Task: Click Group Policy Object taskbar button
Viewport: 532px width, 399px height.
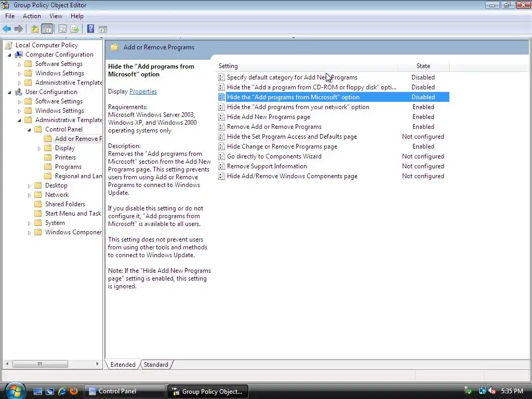Action: (208, 391)
